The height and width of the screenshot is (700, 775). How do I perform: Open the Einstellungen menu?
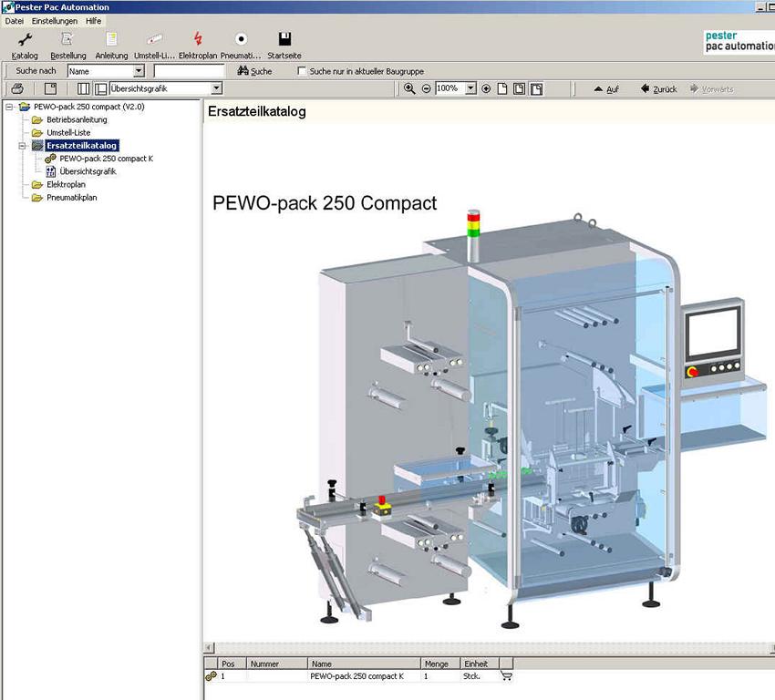click(x=55, y=21)
